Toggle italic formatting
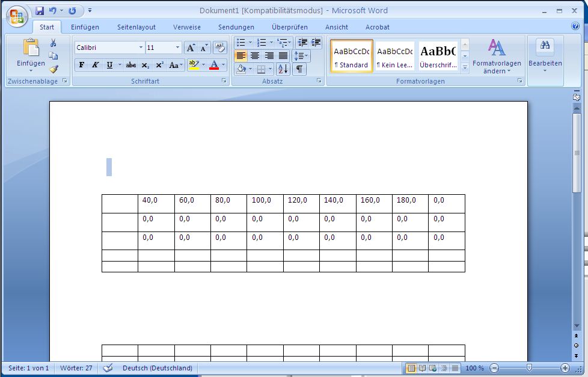This screenshot has height=377, width=588. [95, 65]
